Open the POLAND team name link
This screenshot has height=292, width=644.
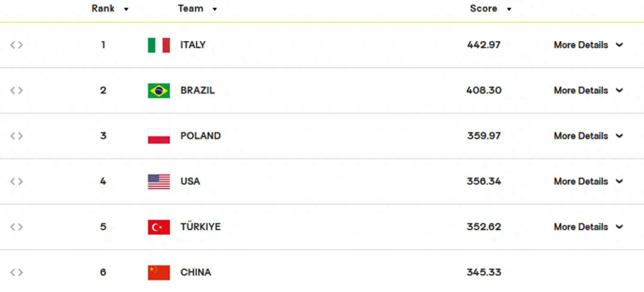point(201,136)
